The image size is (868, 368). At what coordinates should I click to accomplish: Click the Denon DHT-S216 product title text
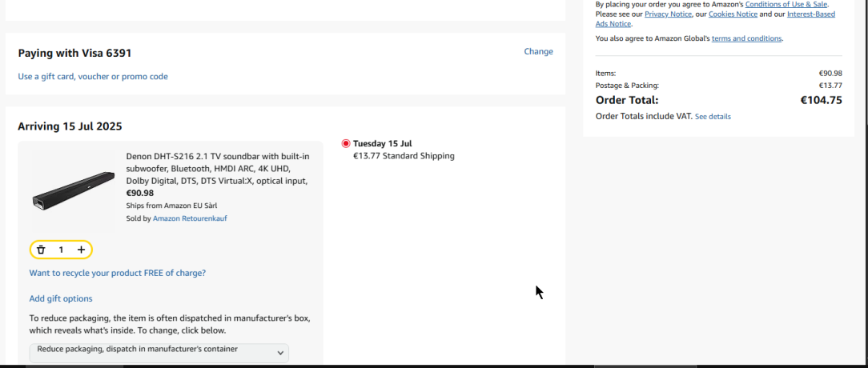point(218,169)
